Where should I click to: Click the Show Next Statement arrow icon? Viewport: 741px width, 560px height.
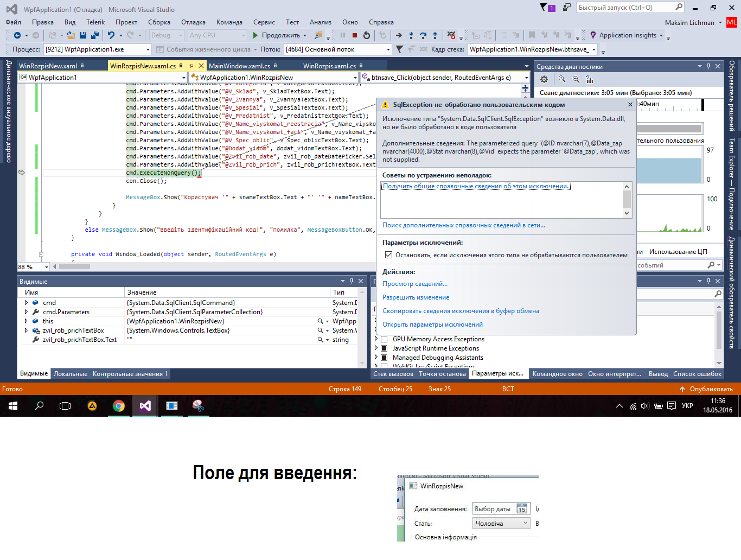[399, 35]
